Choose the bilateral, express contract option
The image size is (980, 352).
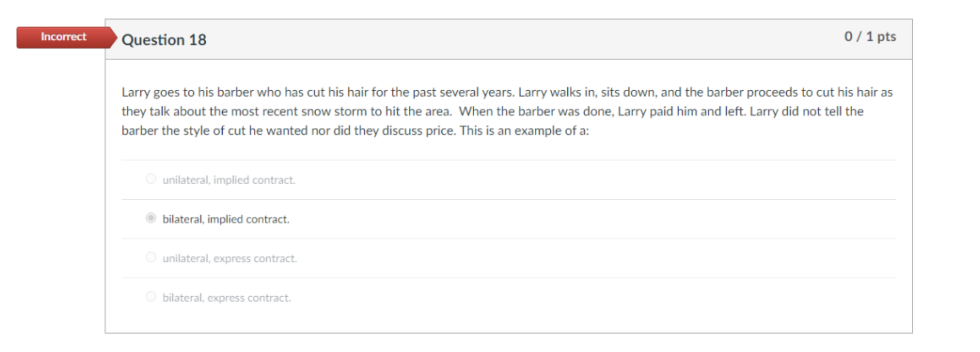[x=151, y=296]
